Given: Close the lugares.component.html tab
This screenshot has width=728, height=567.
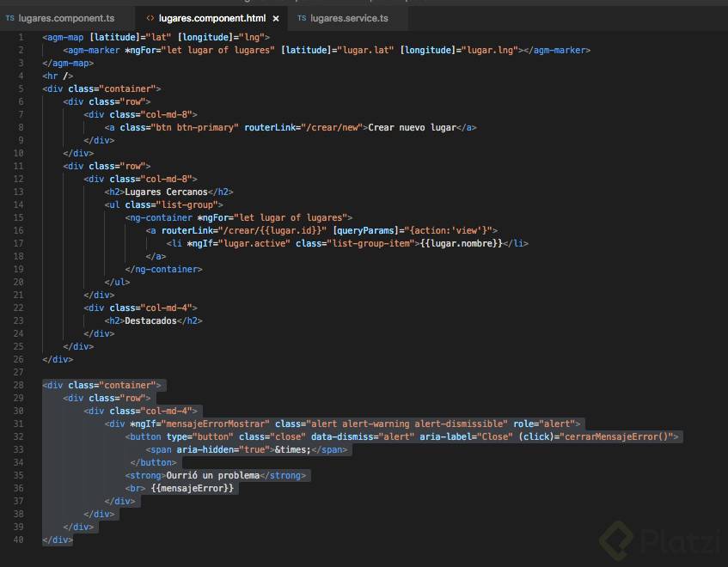Looking at the screenshot, I should click(x=274, y=17).
